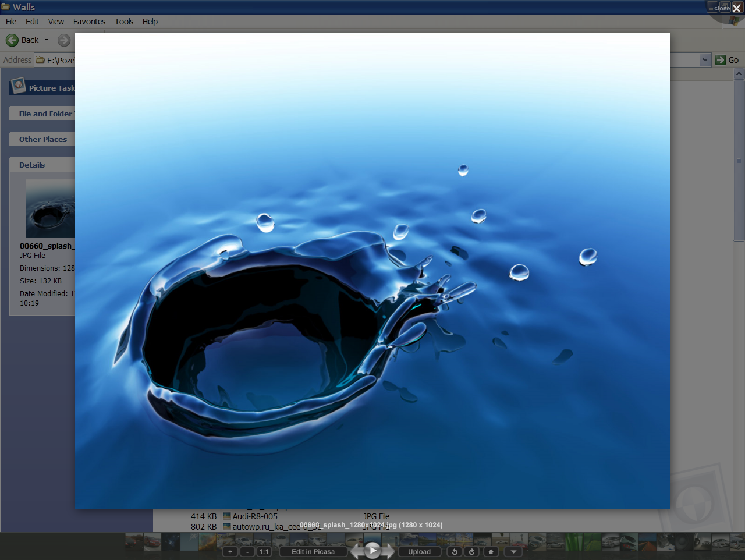The image size is (745, 560).
Task: Expand File and Folder Tasks panel
Action: tap(42, 114)
